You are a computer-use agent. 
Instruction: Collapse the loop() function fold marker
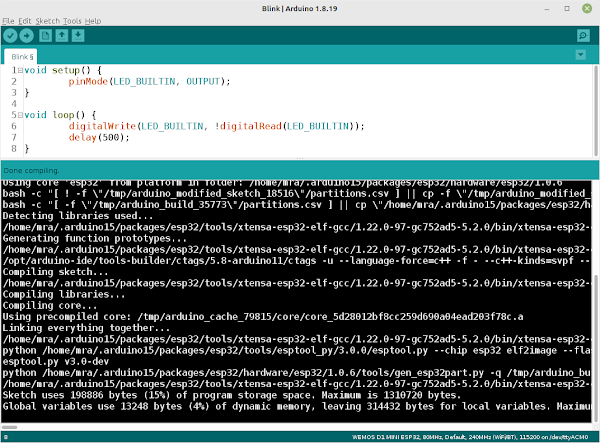20,115
